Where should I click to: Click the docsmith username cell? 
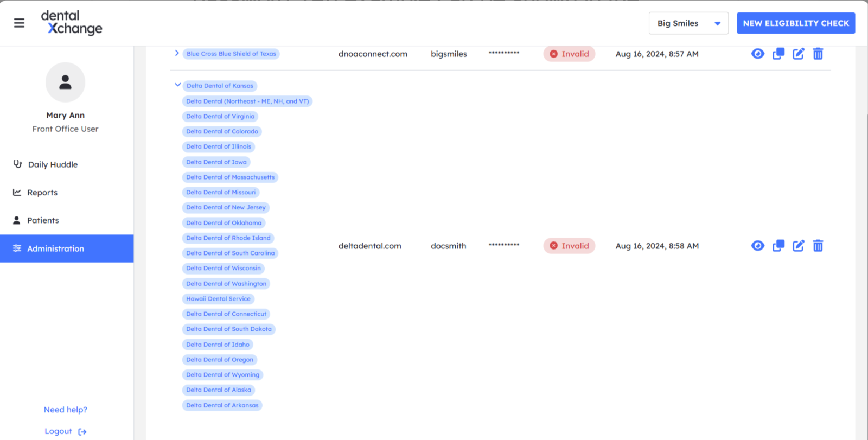[x=449, y=246]
